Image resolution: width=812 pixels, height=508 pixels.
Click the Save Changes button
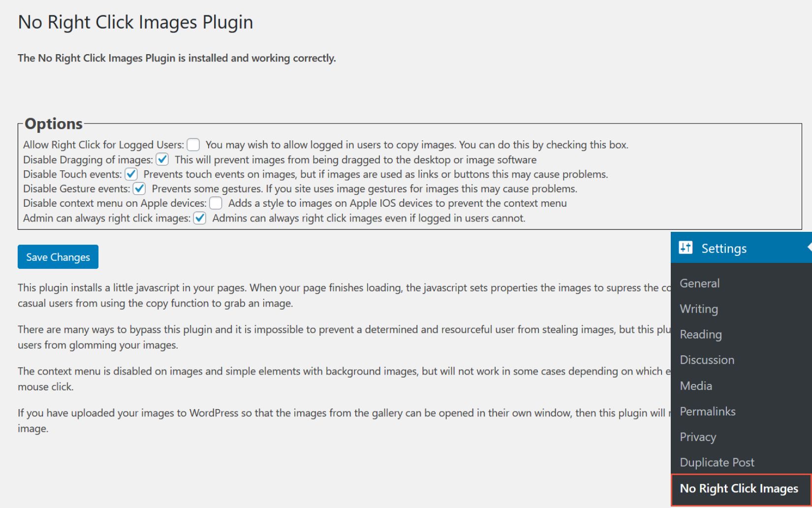pos(58,256)
